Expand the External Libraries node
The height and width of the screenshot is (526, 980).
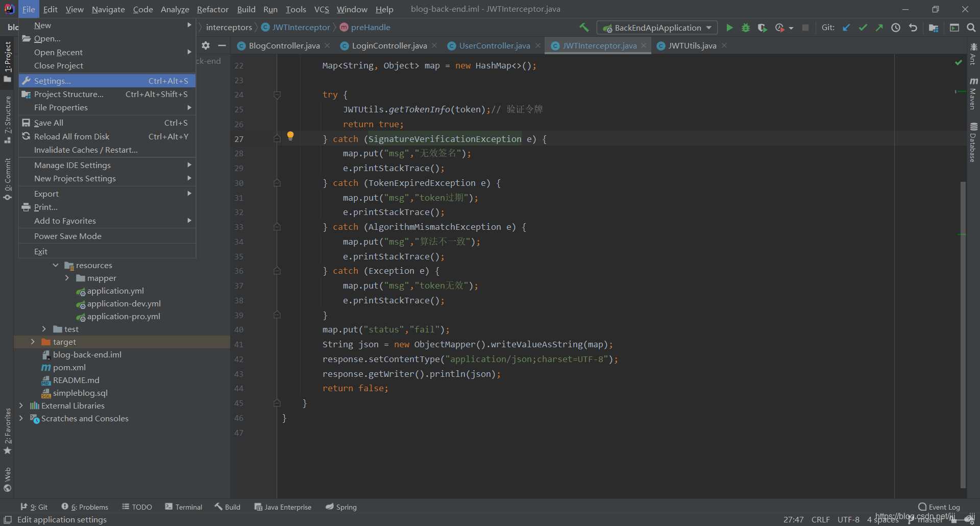pos(21,405)
